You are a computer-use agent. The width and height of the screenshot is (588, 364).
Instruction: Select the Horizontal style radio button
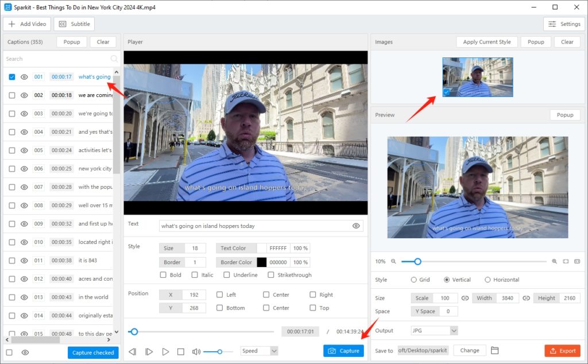[488, 280]
